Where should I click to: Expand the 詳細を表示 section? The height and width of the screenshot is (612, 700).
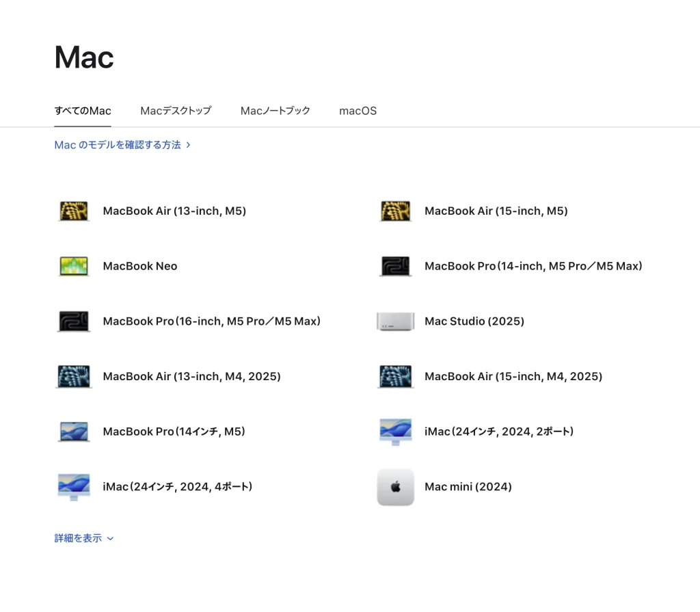coord(83,538)
